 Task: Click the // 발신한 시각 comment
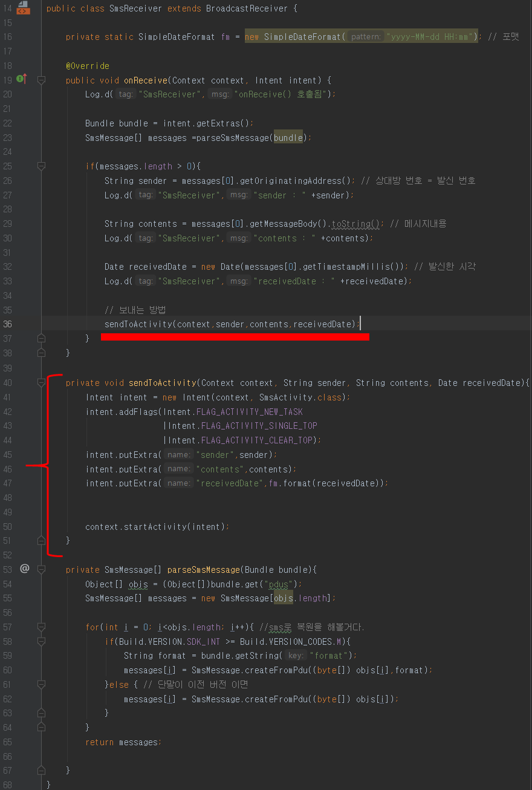pyautogui.click(x=446, y=267)
